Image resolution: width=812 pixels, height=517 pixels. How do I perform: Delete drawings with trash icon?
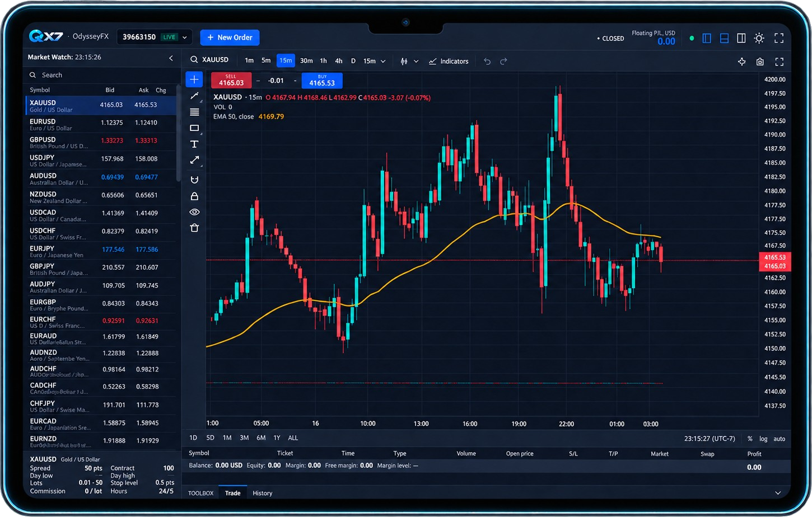tap(194, 228)
